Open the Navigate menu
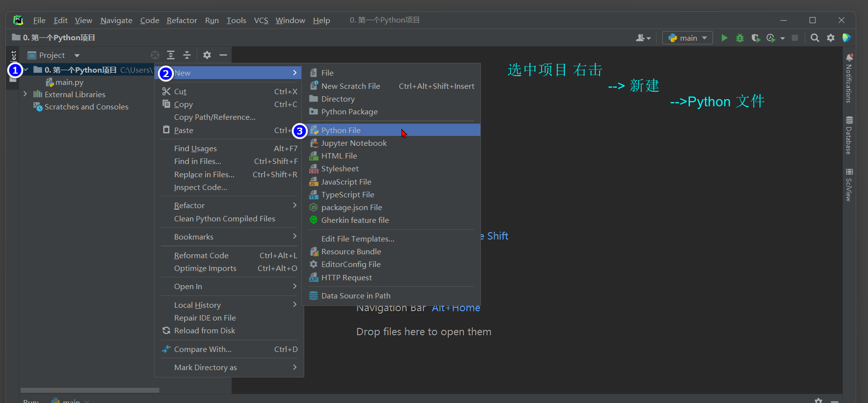 [x=116, y=20]
